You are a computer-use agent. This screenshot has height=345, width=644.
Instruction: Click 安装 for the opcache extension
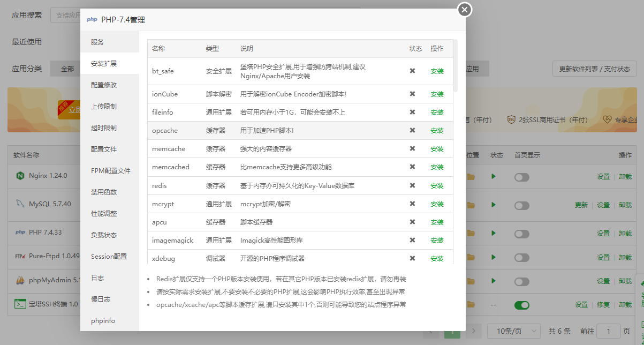(x=437, y=131)
